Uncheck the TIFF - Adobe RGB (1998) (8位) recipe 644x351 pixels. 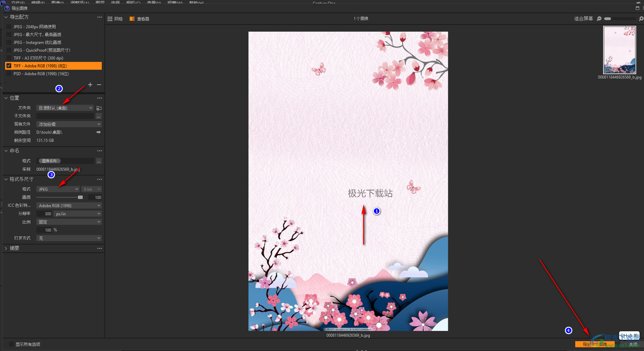point(9,66)
